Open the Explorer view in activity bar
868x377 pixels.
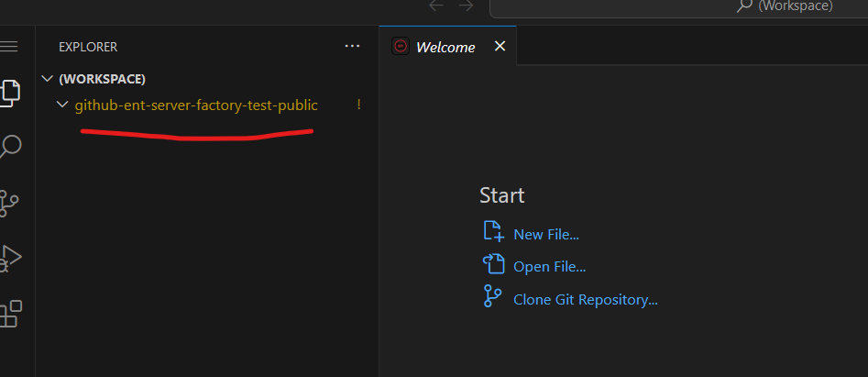pyautogui.click(x=9, y=93)
